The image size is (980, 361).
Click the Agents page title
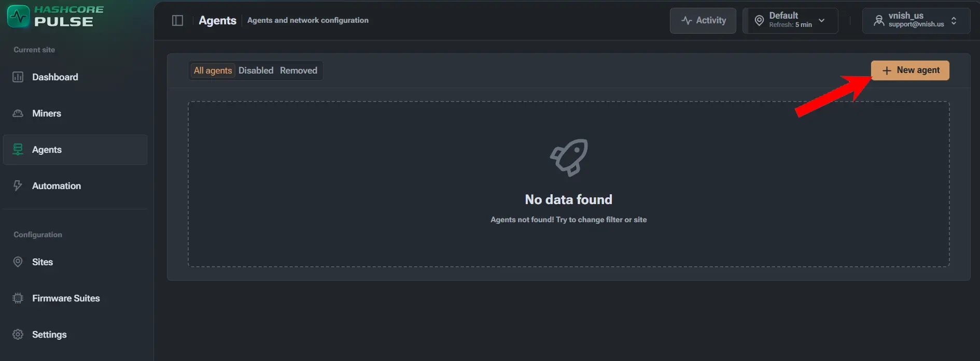tap(218, 20)
